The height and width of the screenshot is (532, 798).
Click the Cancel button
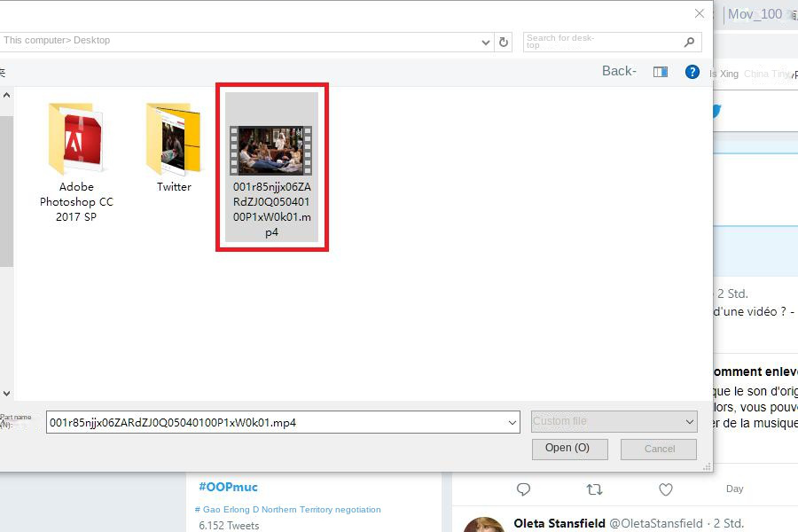click(659, 449)
